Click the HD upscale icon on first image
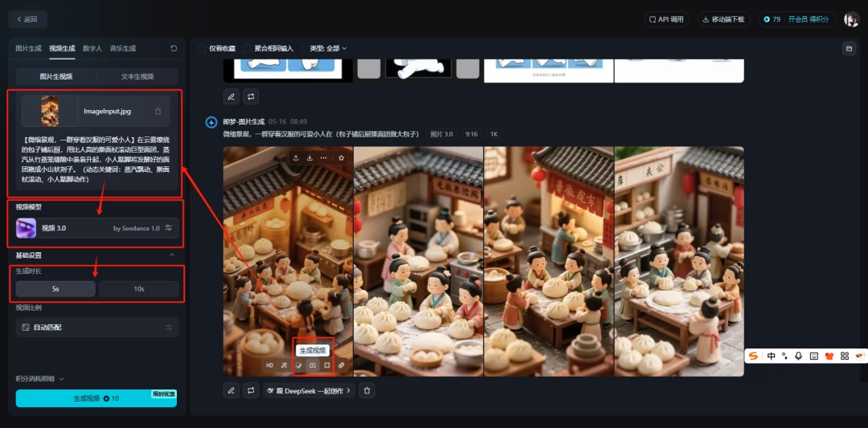Viewport: 868px width, 428px height. pos(270,365)
